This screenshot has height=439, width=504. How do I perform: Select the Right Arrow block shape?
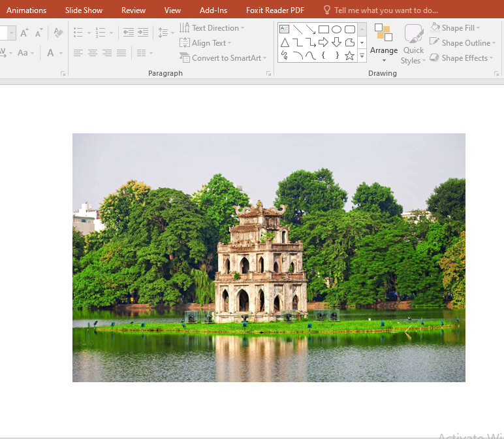point(323,42)
